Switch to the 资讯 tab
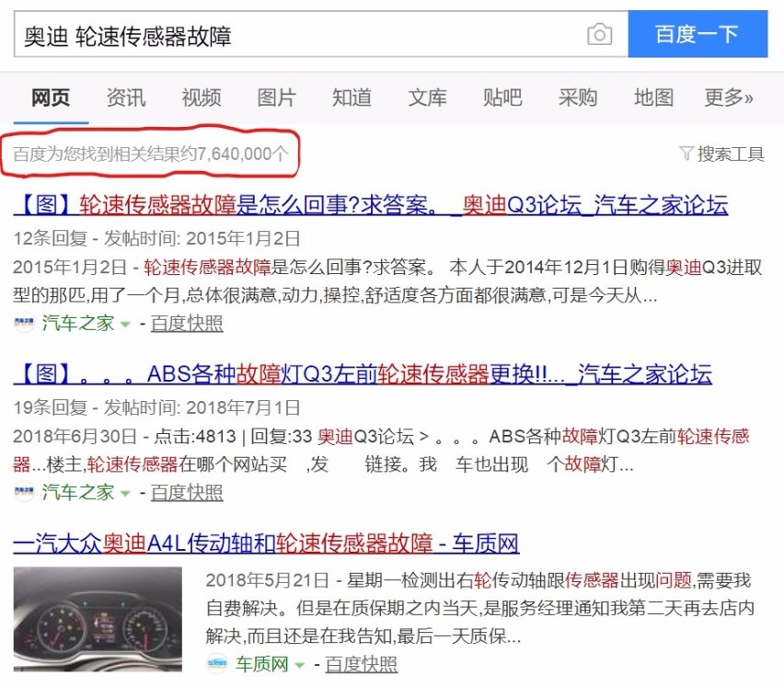This screenshot has height=687, width=784. (126, 97)
